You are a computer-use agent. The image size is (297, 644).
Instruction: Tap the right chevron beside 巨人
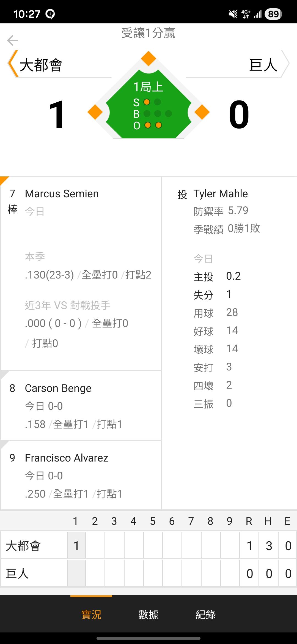(285, 64)
